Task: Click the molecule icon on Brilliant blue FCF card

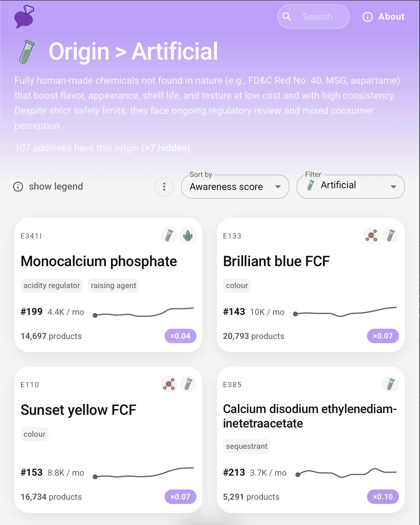Action: [371, 235]
